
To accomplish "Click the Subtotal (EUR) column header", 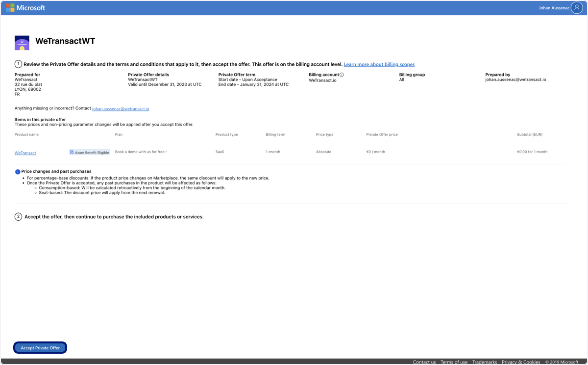I will (530, 134).
